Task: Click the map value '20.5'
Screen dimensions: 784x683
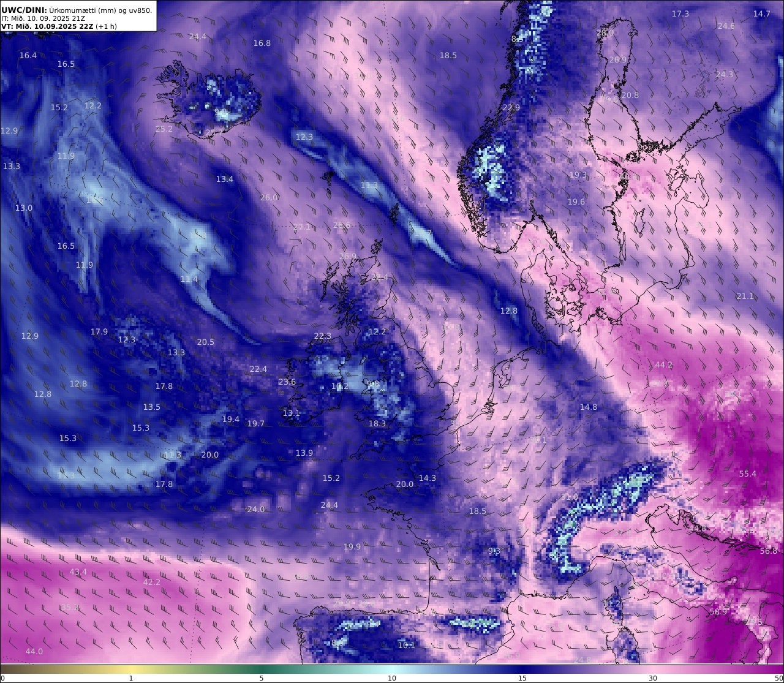Action: [x=206, y=342]
